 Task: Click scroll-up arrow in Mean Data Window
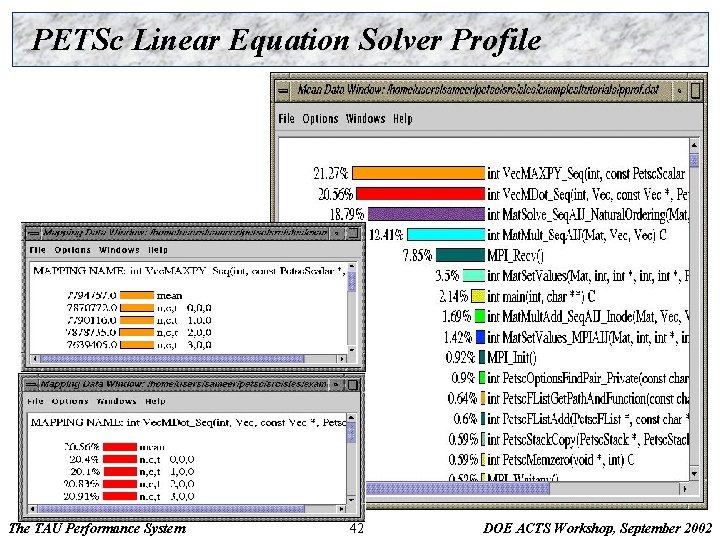[x=694, y=145]
